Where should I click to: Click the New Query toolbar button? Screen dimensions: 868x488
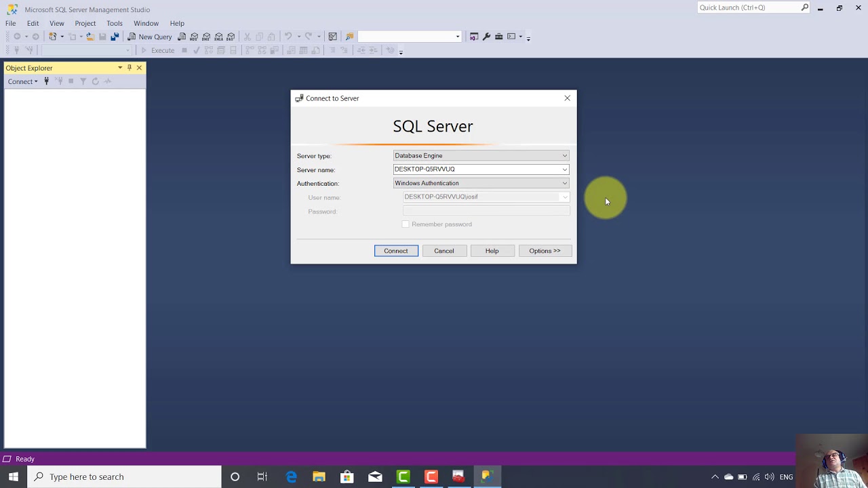point(150,37)
